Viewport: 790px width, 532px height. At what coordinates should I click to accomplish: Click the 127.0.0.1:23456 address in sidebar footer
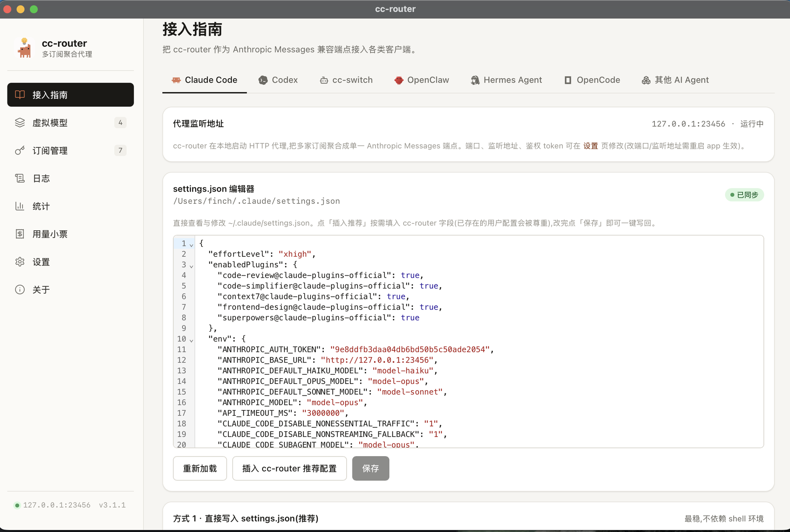coord(57,505)
